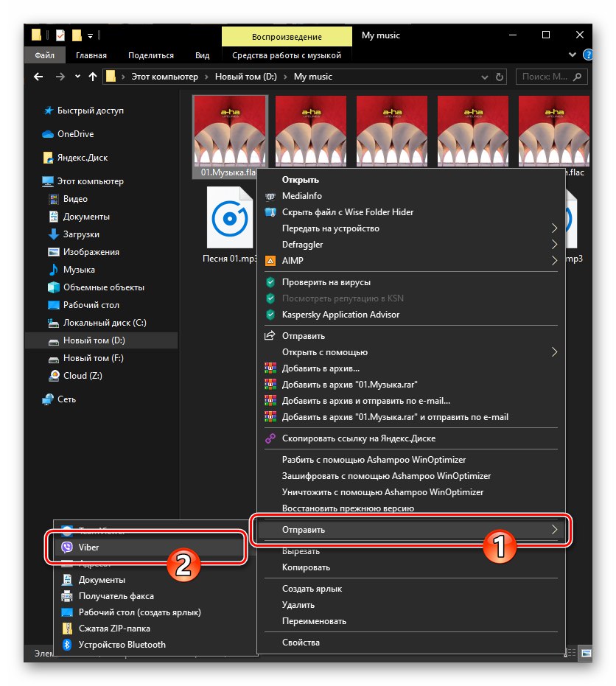This screenshot has width=616, height=686.
Task: Expand Передать на устройство submenu arrow
Action: (x=554, y=228)
